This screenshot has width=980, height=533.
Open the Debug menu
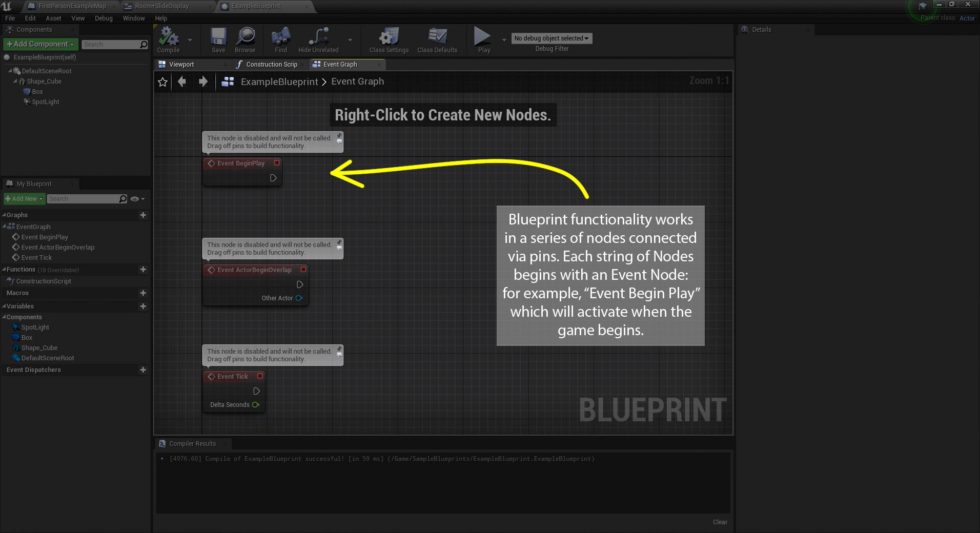tap(104, 18)
